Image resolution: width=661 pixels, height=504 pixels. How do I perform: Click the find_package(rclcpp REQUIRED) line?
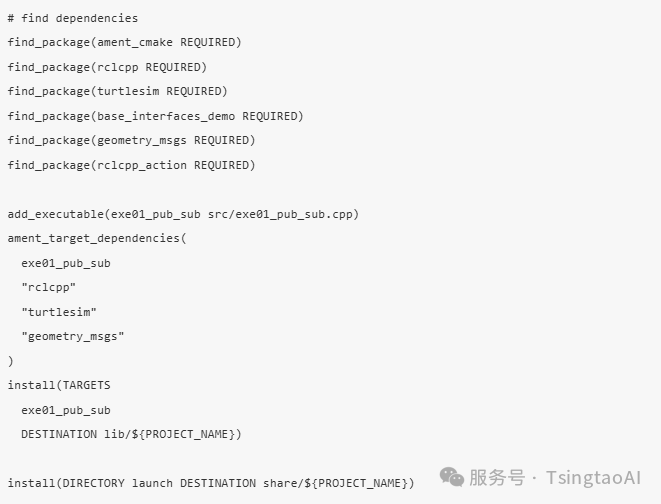pos(107,67)
